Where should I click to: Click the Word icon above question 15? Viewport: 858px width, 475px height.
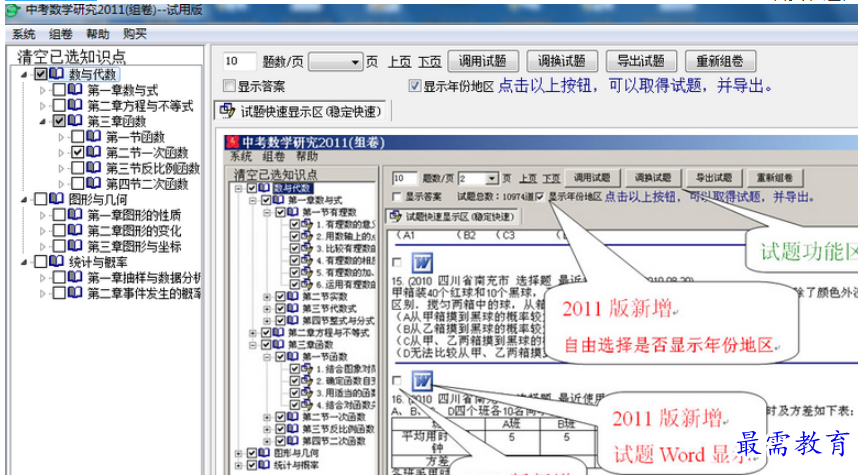pyautogui.click(x=422, y=263)
